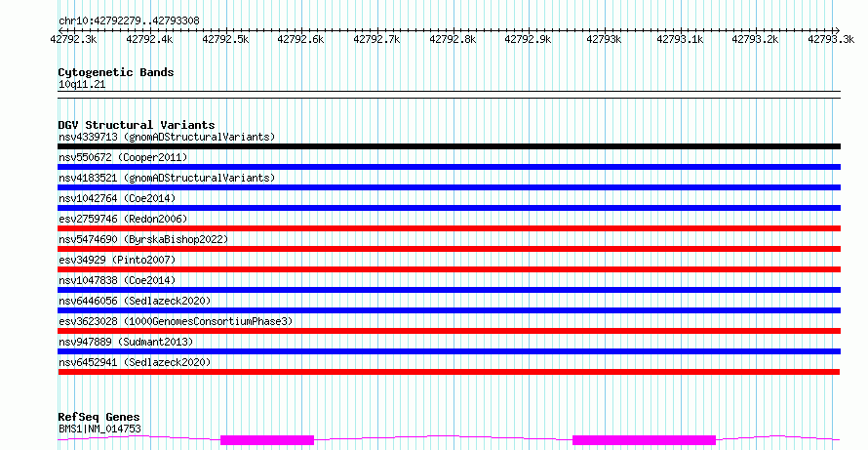Click the RefSeq Genes track heading
The image size is (868, 450).
99,417
